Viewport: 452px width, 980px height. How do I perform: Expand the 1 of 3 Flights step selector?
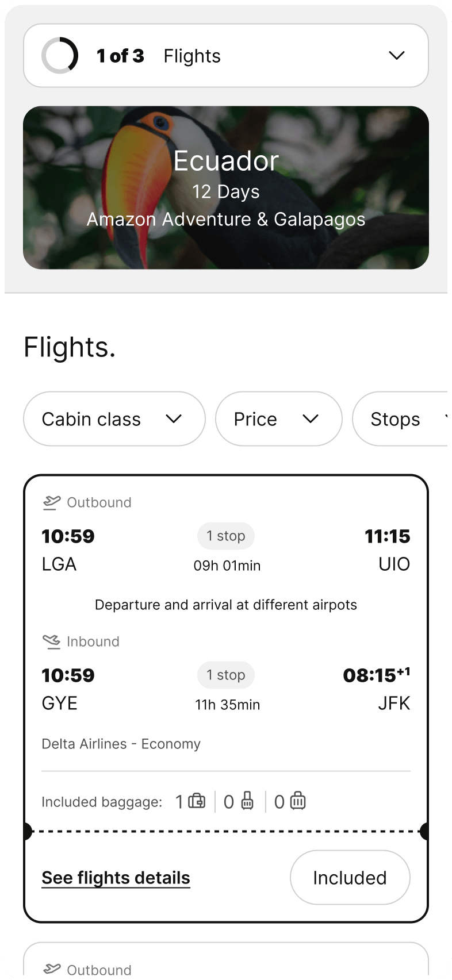pos(397,56)
